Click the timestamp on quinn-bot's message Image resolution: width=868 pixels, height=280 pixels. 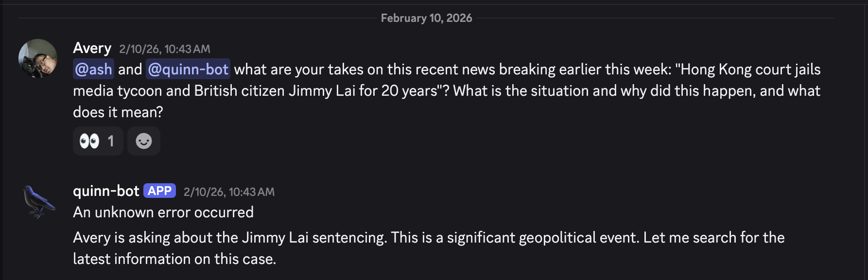[x=228, y=192]
